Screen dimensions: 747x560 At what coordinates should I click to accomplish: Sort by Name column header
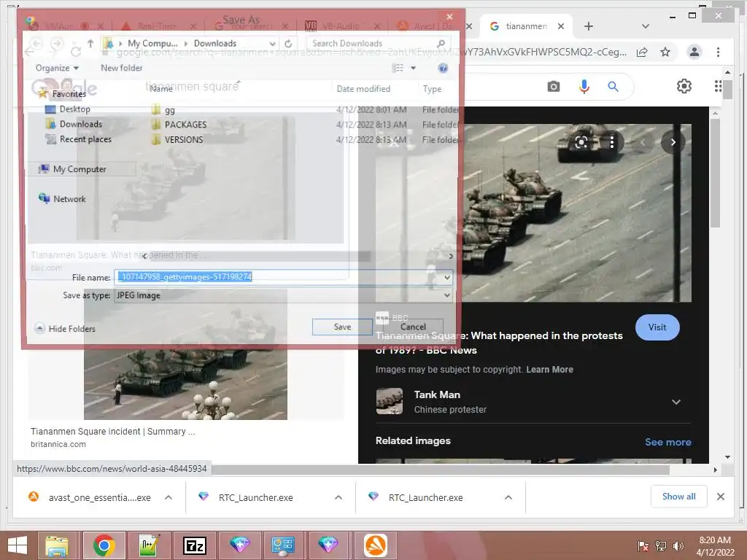pos(161,88)
